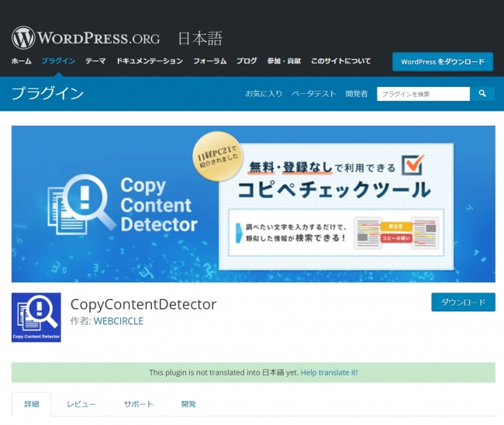Open ホーム in top navigation
The width and height of the screenshot is (504, 425).
click(x=22, y=60)
